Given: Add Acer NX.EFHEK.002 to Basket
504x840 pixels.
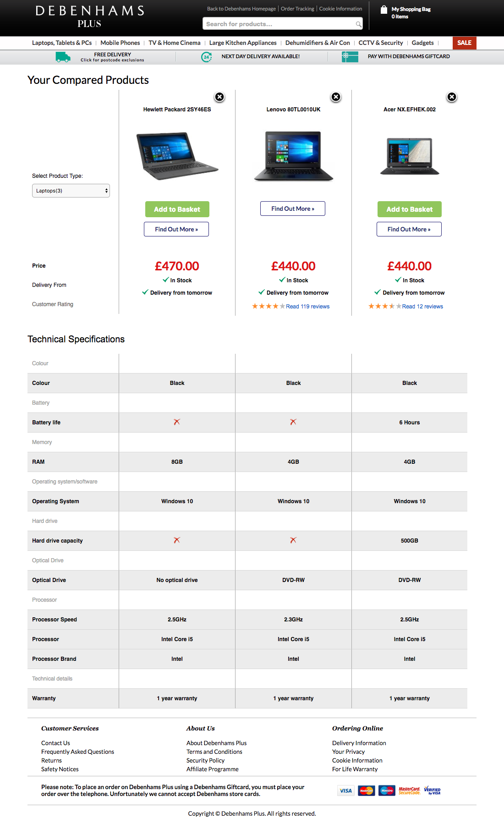Looking at the screenshot, I should 409,209.
